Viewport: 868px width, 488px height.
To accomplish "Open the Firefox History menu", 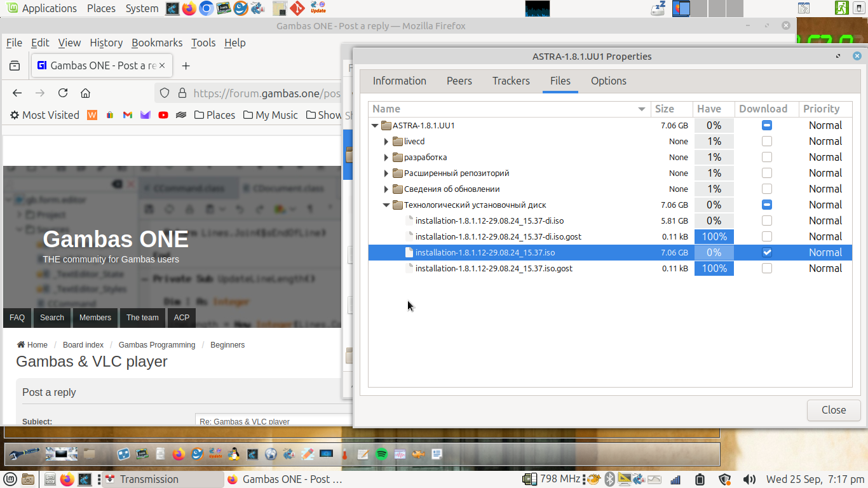I will [x=106, y=43].
